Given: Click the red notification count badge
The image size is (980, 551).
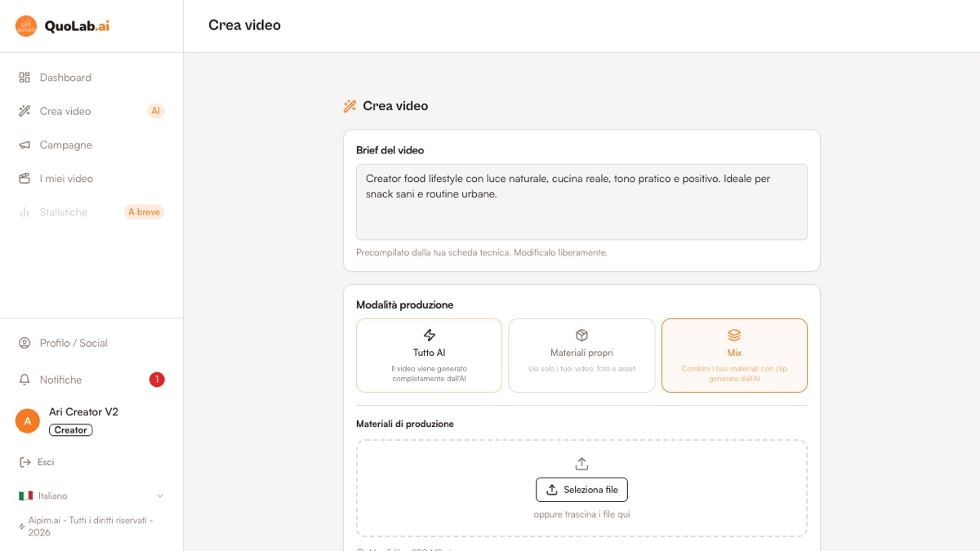Looking at the screenshot, I should pyautogui.click(x=157, y=380).
